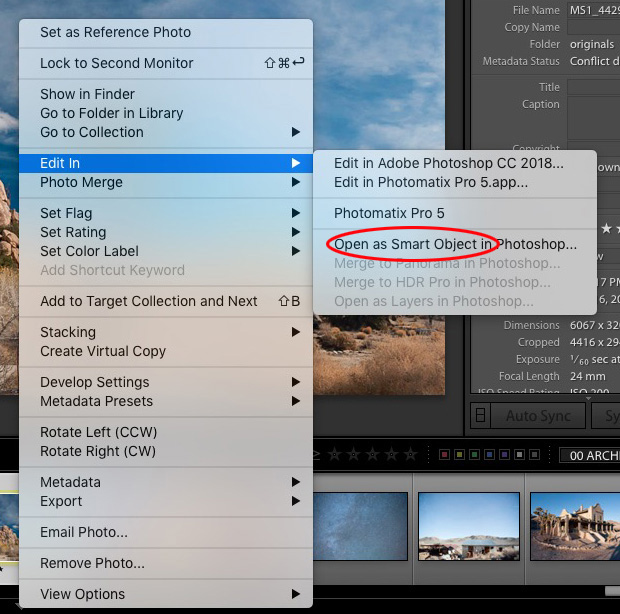Open the View Options submenu
Screen dimensions: 620x614
coord(166,594)
